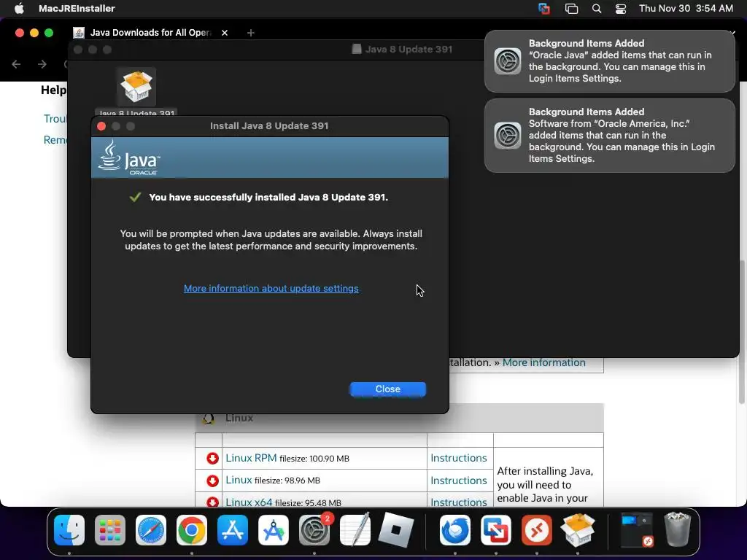
Task: Click the Java Oracle logo banner
Action: click(270, 157)
